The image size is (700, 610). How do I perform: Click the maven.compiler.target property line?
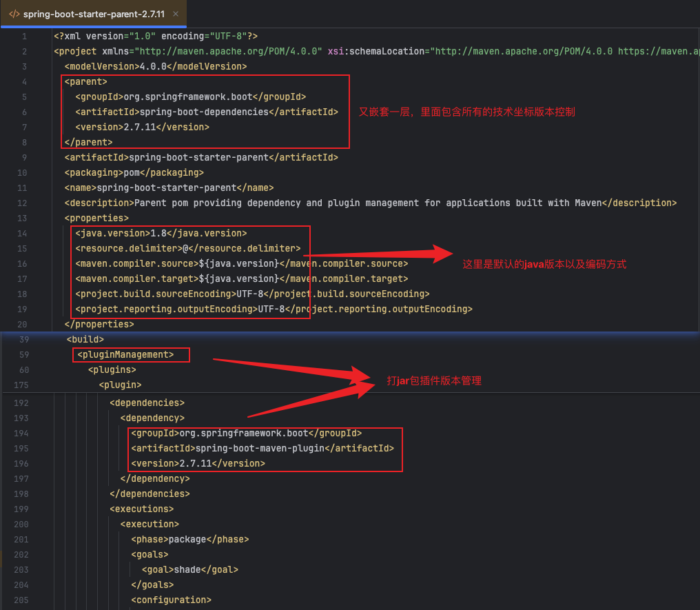[242, 279]
